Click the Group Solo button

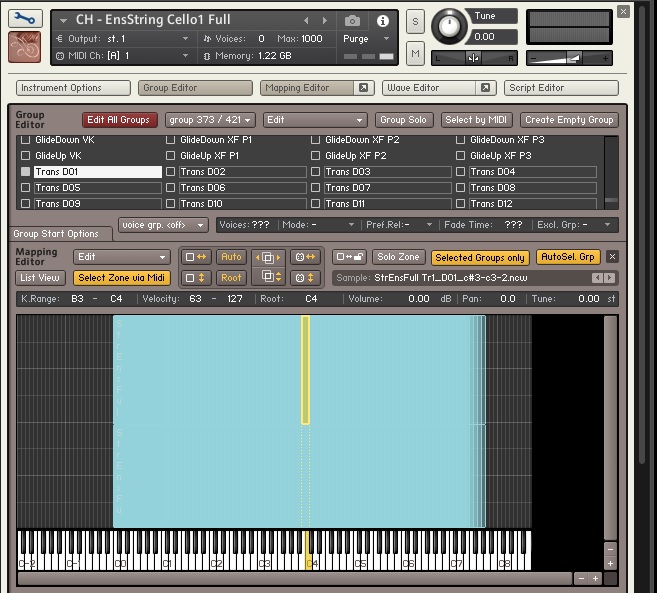(404, 120)
